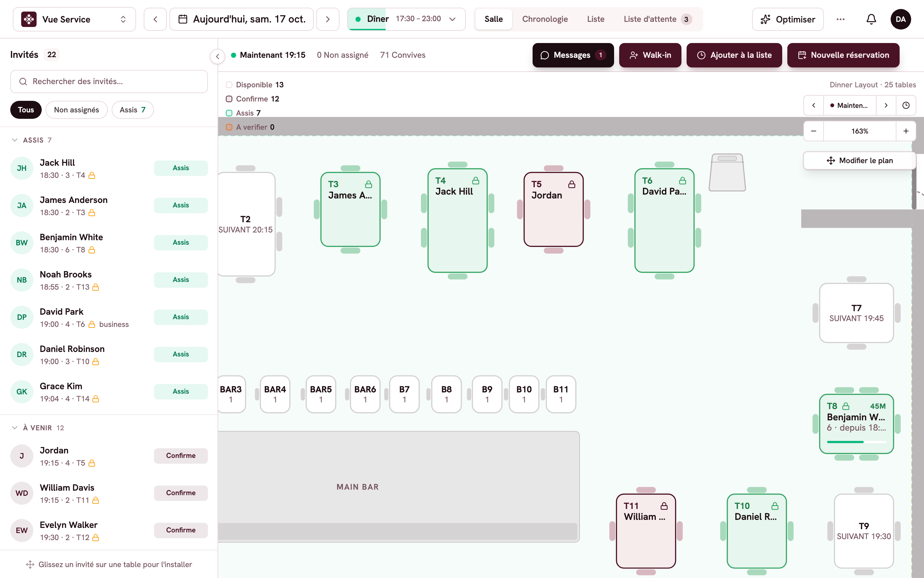Select the Salle tab
The width and height of the screenshot is (924, 578).
pos(493,19)
